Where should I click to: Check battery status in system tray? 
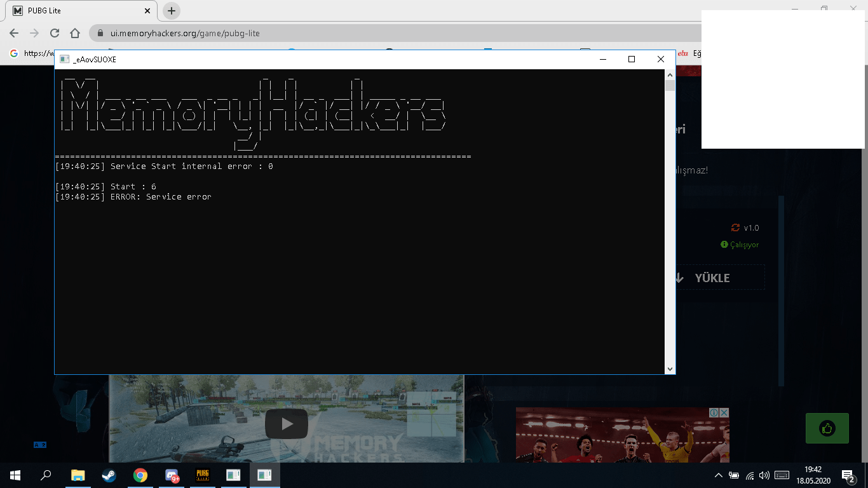click(734, 475)
